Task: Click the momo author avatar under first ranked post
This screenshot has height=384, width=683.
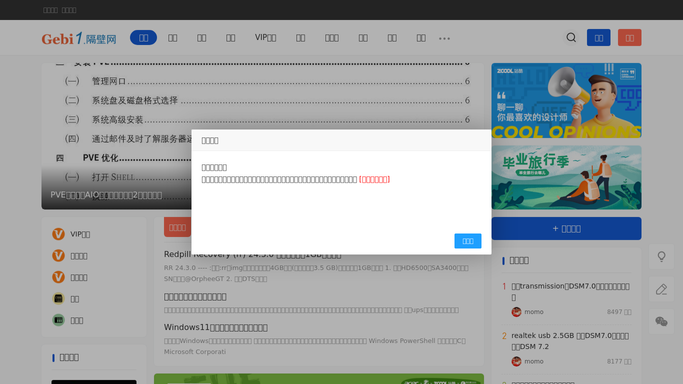Action: (x=516, y=312)
